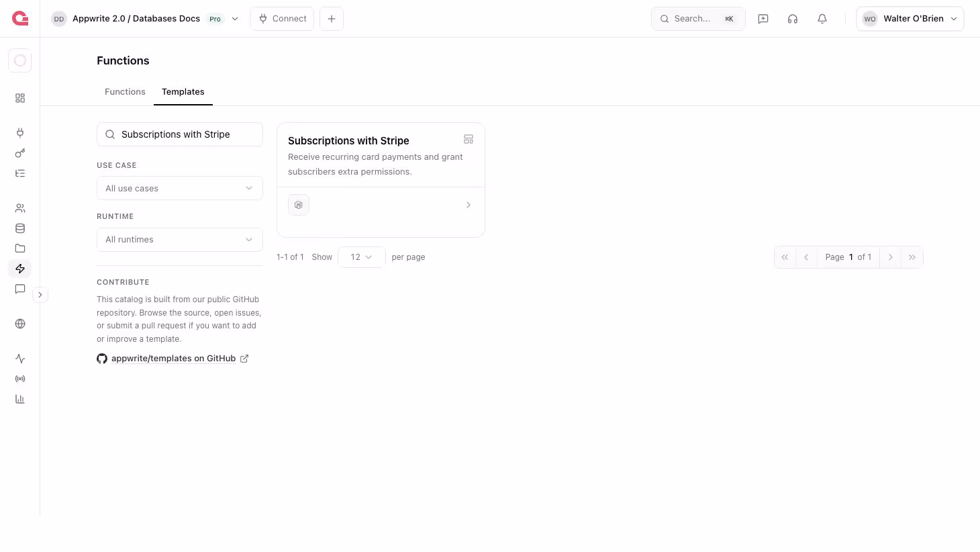Click the Pro plan badge

[x=215, y=19]
